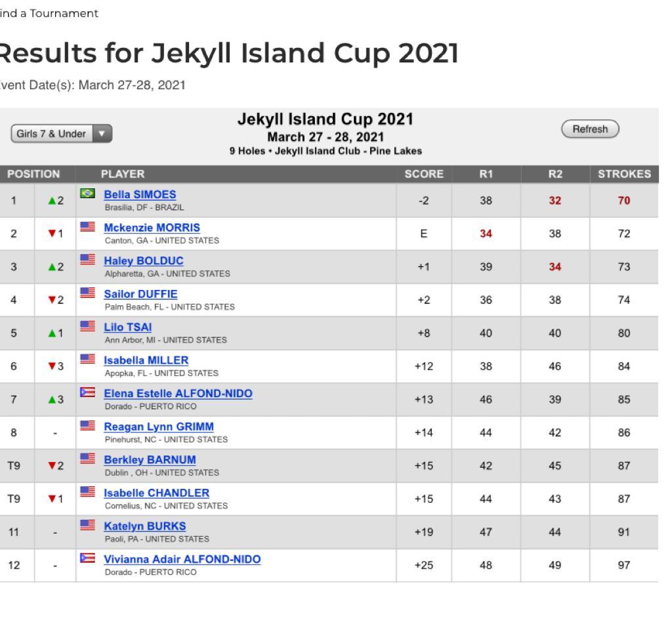
Task: Refresh the leaderboard results
Action: 590,129
